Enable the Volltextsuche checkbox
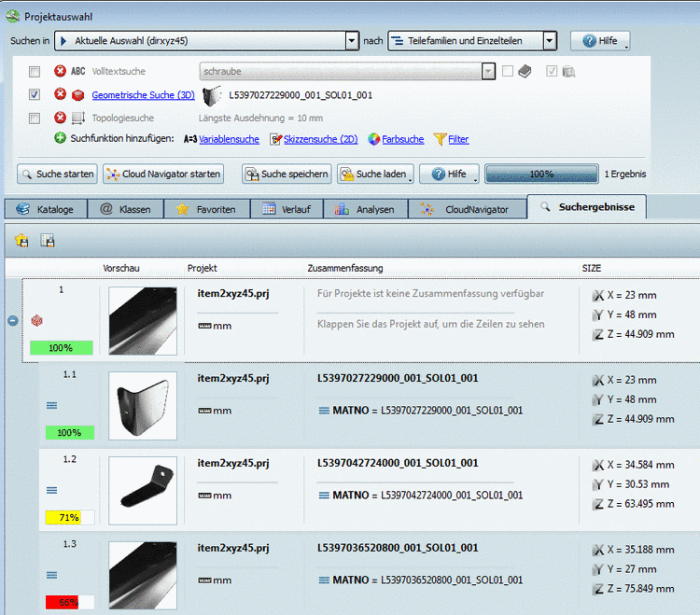Screen dimensions: 700x615 (x=35, y=72)
